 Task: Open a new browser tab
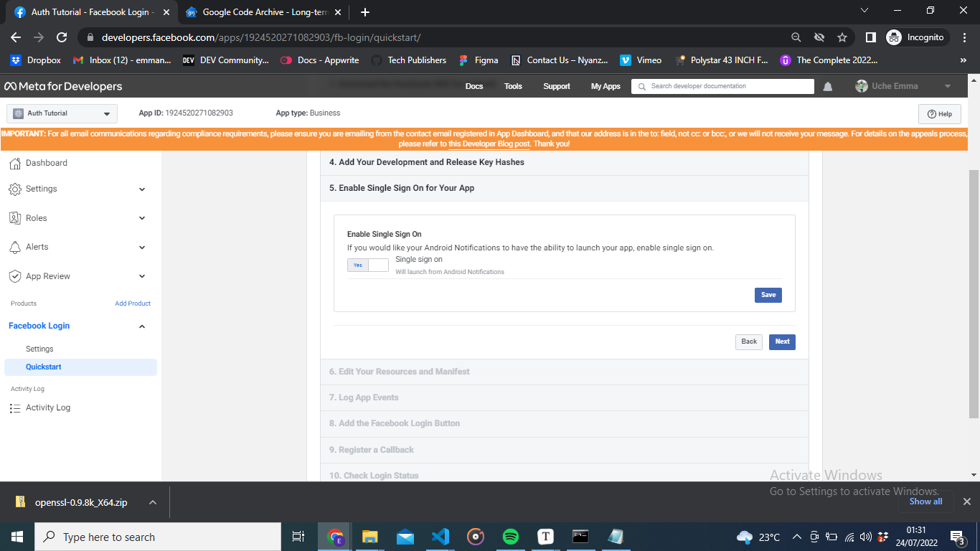tap(365, 12)
